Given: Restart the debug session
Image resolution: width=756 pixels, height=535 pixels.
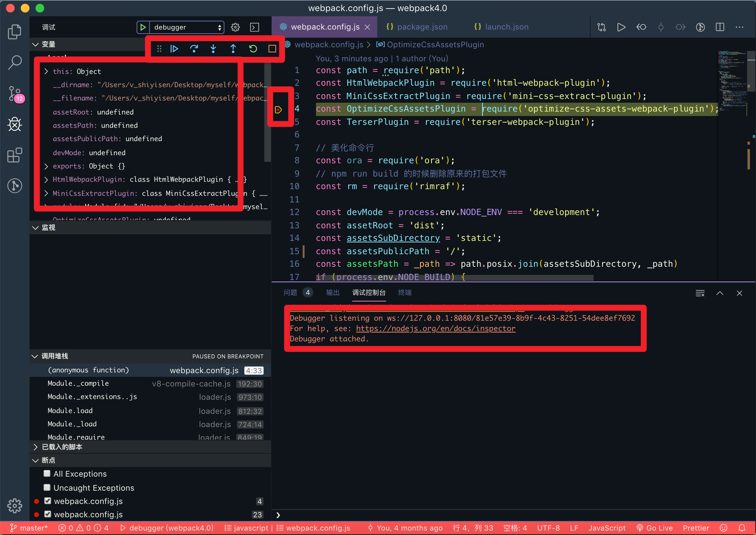Looking at the screenshot, I should click(253, 48).
